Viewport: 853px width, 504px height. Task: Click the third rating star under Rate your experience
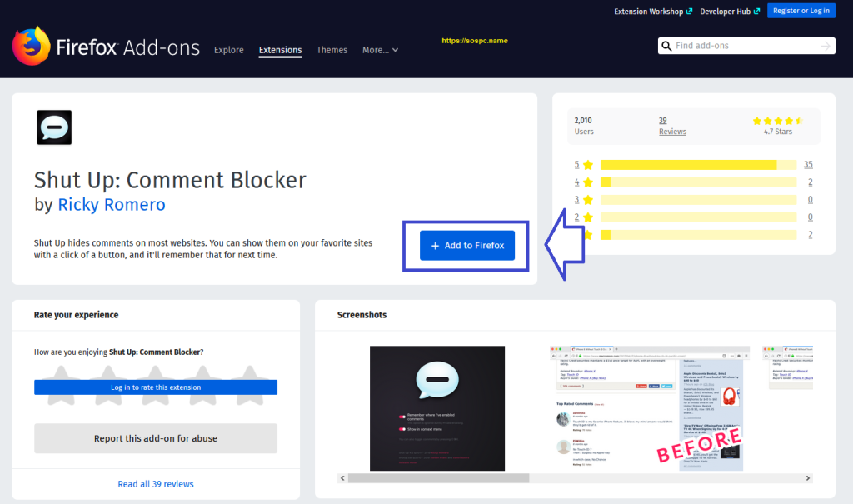tap(156, 386)
